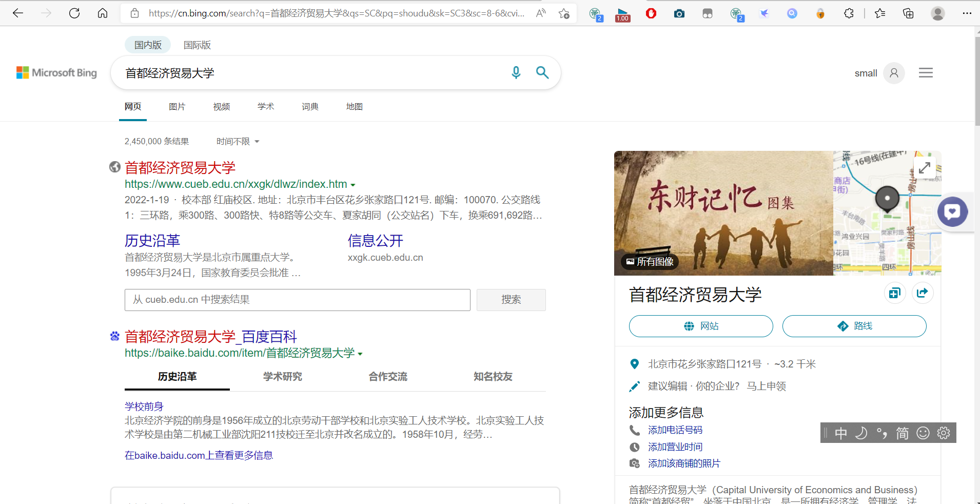Viewport: 980px width, 504px height.
Task: Open the 地图 results tab
Action: (355, 107)
